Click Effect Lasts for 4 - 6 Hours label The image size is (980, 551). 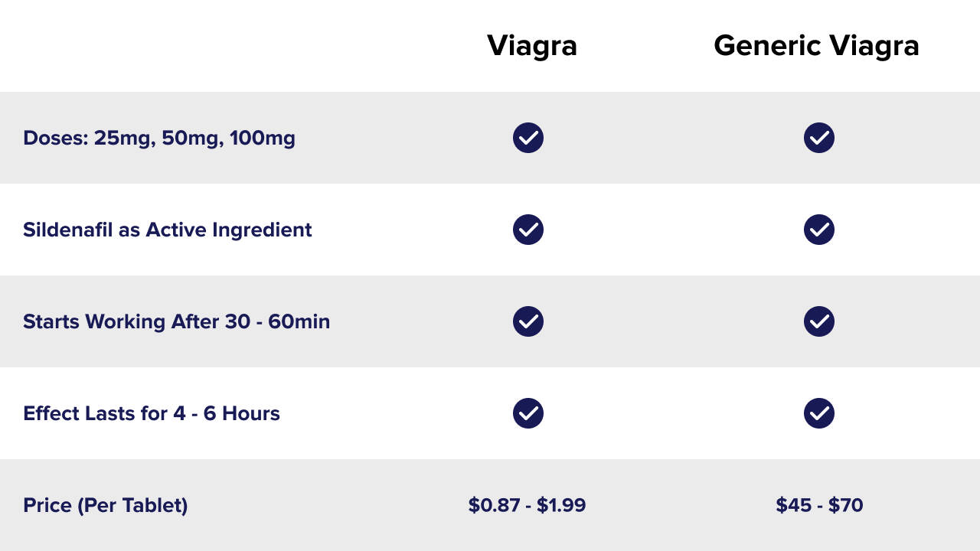(x=152, y=414)
